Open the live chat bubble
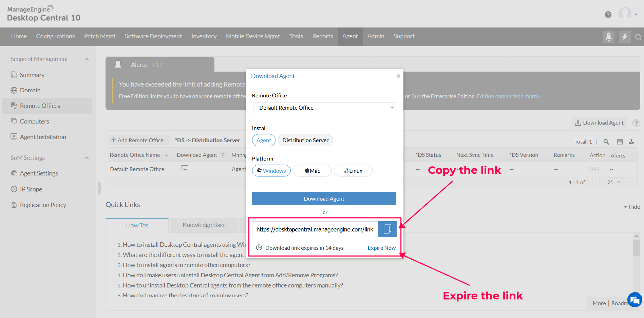 click(635, 300)
